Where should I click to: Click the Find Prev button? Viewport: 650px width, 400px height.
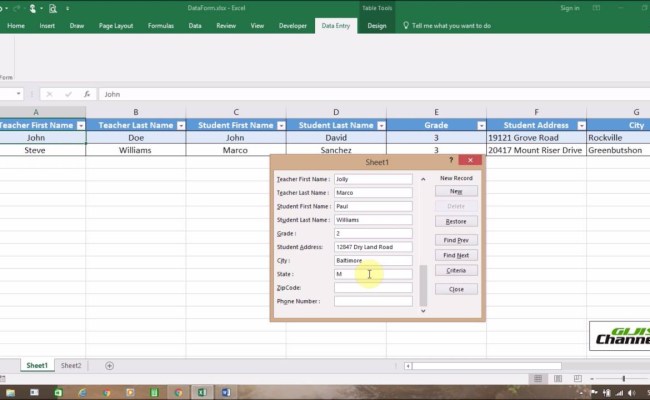[456, 240]
